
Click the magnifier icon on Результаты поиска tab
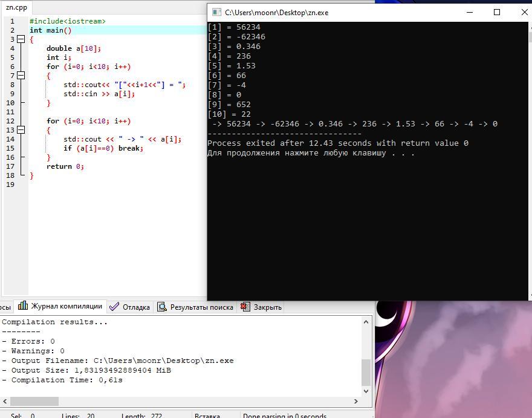pos(162,307)
